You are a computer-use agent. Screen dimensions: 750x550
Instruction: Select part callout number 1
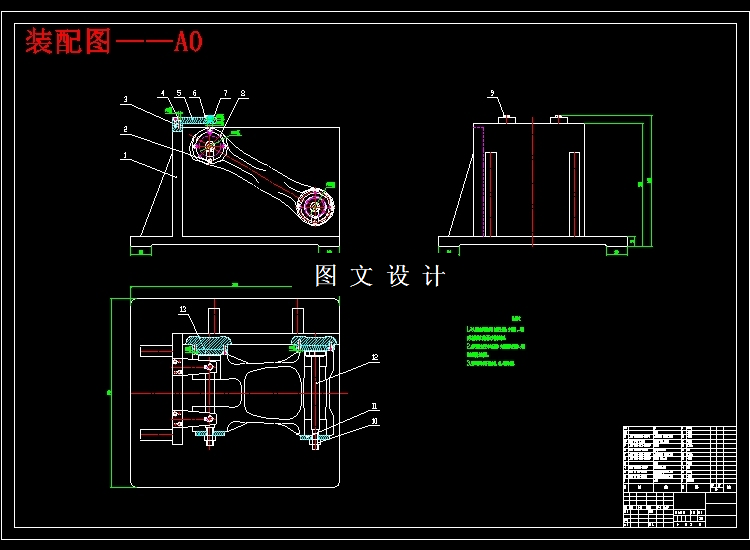[x=125, y=155]
